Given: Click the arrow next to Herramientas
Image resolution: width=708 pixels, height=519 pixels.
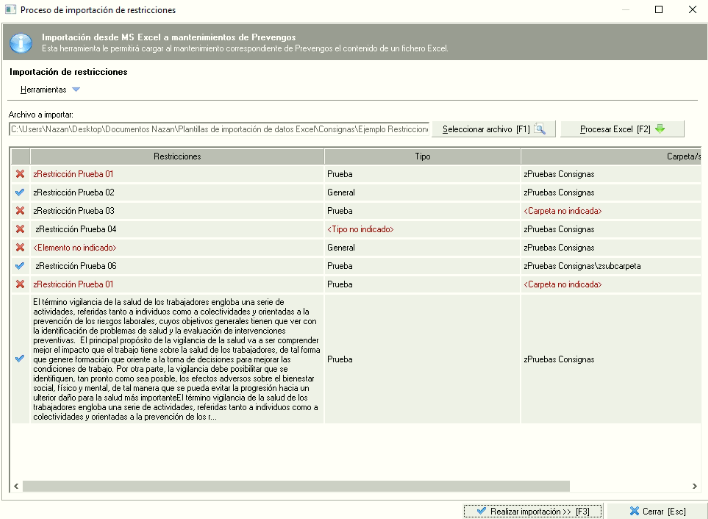Looking at the screenshot, I should tap(77, 90).
